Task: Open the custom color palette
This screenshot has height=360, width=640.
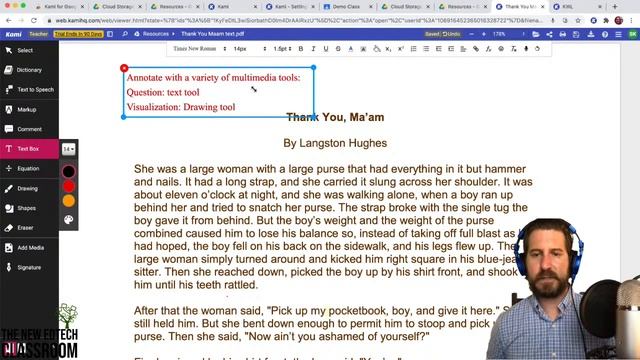Action: 69,220
